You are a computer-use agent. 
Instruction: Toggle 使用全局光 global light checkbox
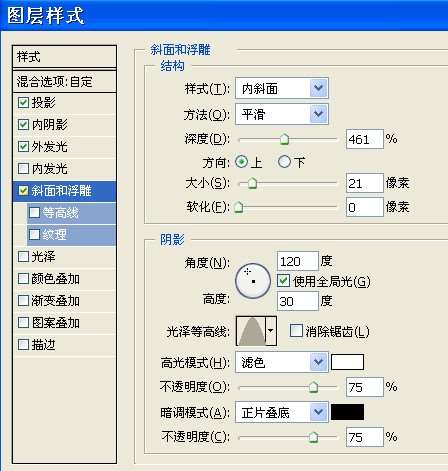pyautogui.click(x=283, y=281)
